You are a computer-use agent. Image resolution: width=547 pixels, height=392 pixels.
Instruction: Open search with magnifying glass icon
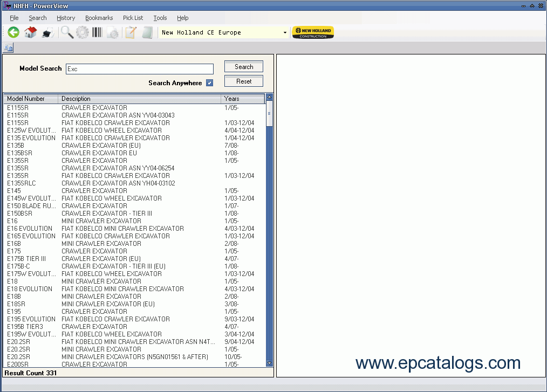67,32
